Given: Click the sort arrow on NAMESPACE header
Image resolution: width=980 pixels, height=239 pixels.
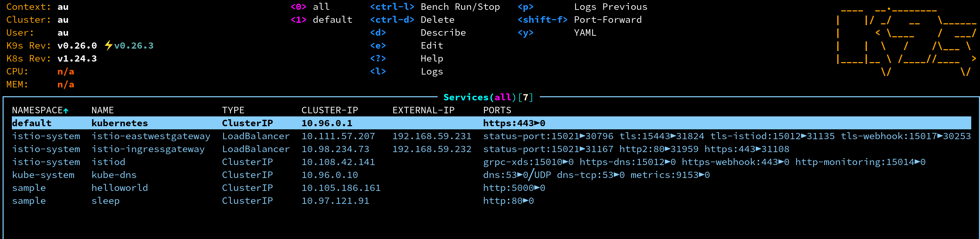Looking at the screenshot, I should [x=66, y=110].
